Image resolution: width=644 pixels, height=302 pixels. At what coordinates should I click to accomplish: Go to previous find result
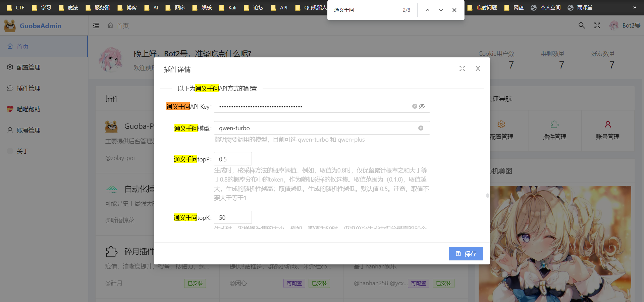tap(427, 10)
